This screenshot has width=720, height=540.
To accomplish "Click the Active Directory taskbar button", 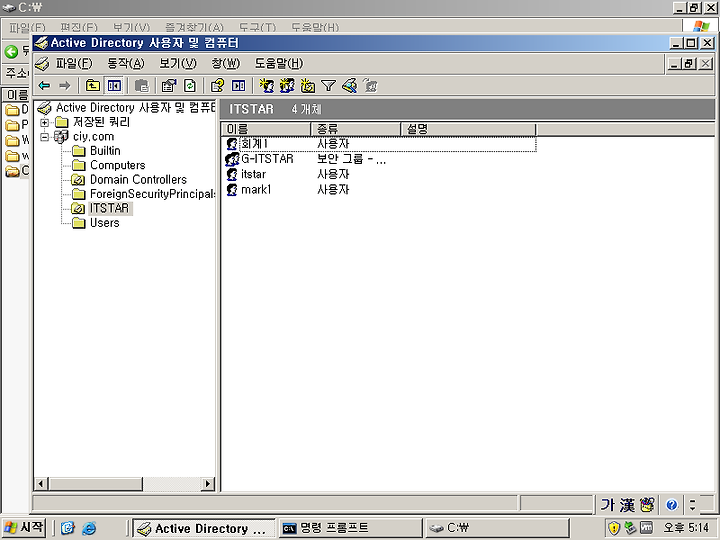I will tap(204, 528).
